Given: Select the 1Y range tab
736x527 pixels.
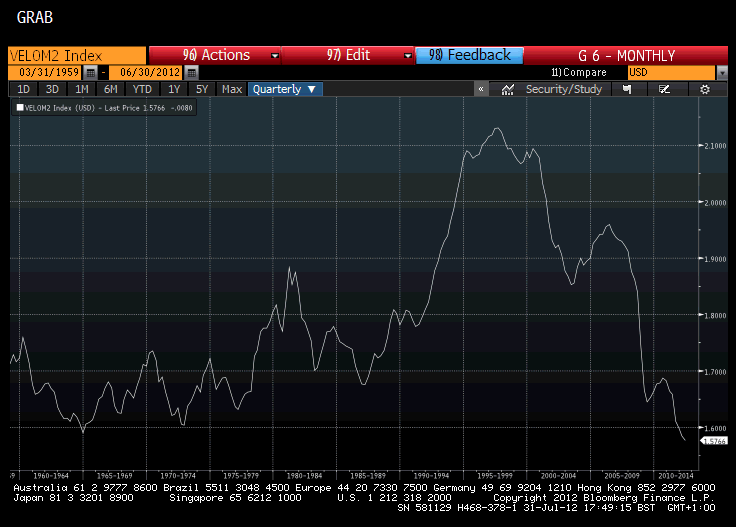Looking at the screenshot, I should click(174, 89).
